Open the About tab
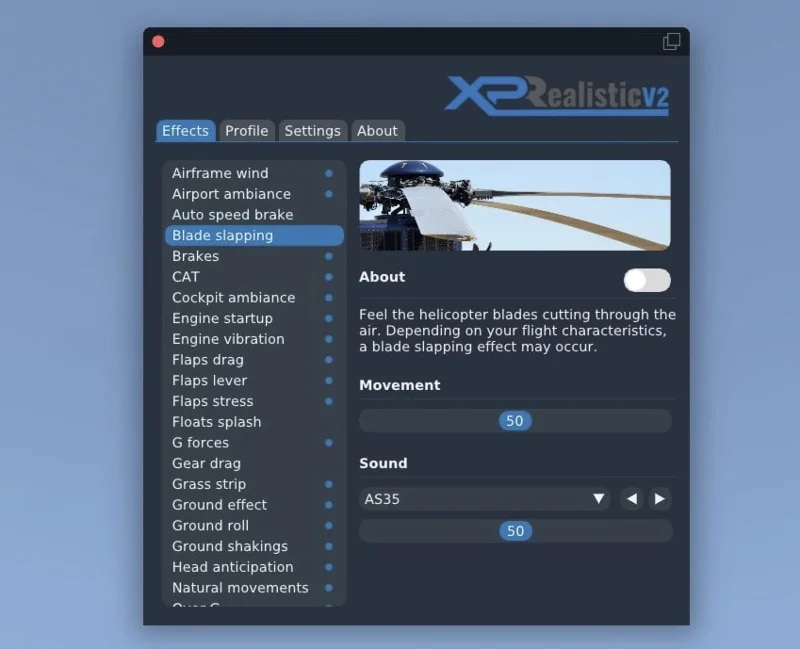 coord(377,131)
